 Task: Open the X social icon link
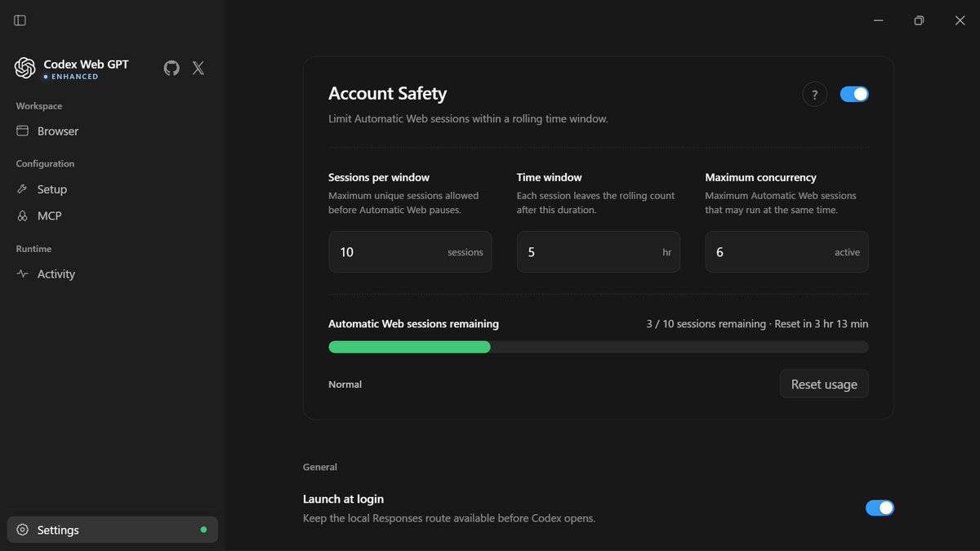click(198, 68)
